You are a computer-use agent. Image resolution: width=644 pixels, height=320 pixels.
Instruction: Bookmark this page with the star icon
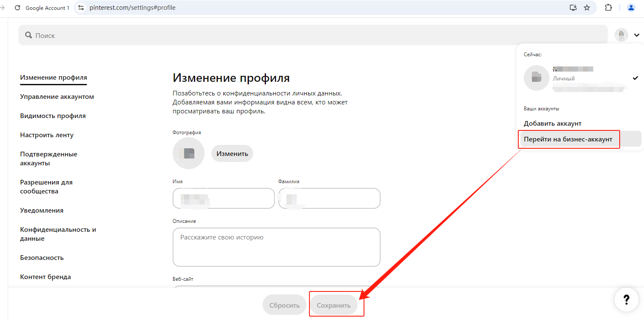pyautogui.click(x=587, y=8)
